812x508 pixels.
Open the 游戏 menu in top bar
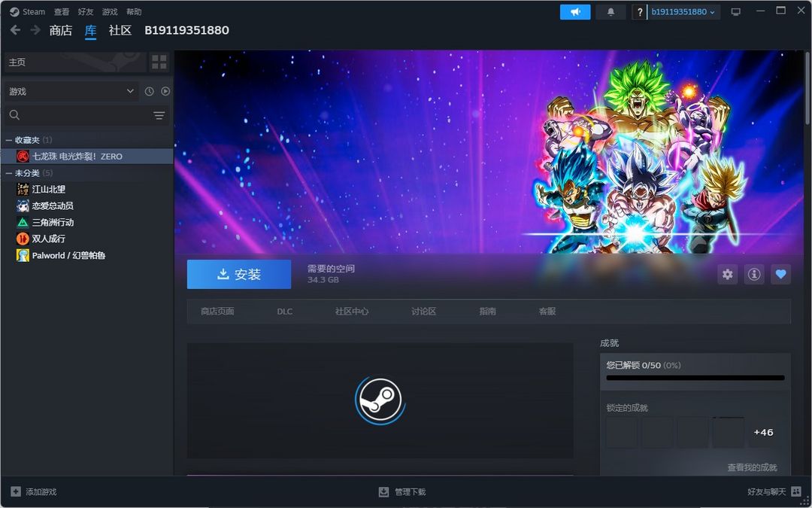click(110, 11)
